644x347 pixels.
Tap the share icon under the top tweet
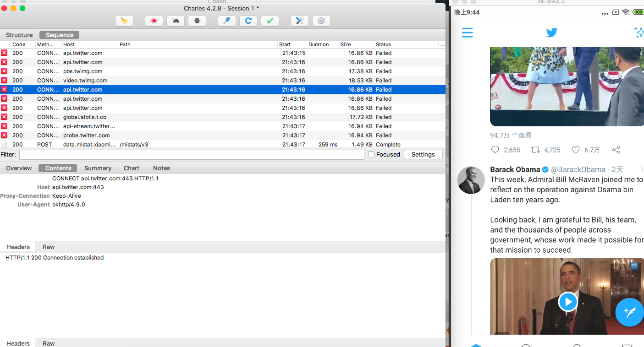(x=616, y=150)
